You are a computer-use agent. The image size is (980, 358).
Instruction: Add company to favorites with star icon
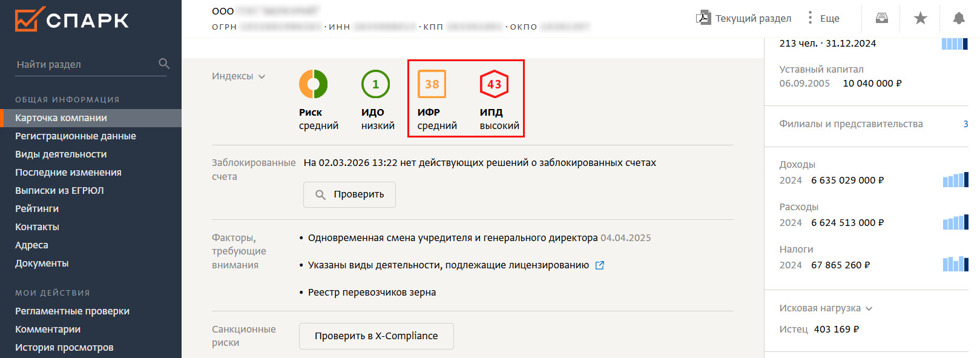[x=920, y=18]
